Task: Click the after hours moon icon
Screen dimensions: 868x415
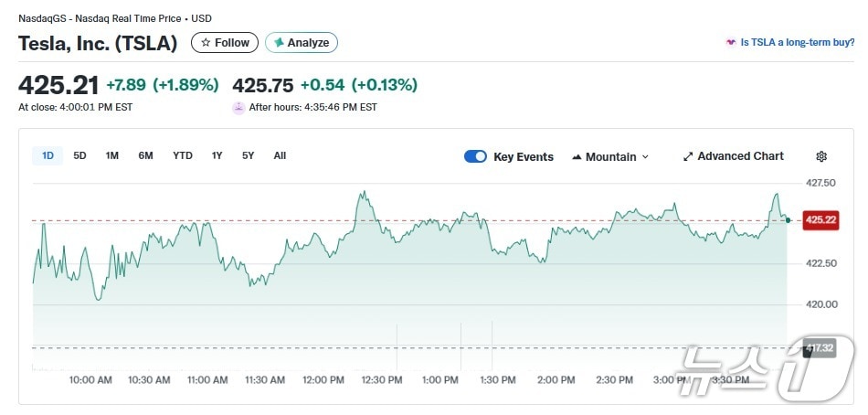Action: pos(239,107)
